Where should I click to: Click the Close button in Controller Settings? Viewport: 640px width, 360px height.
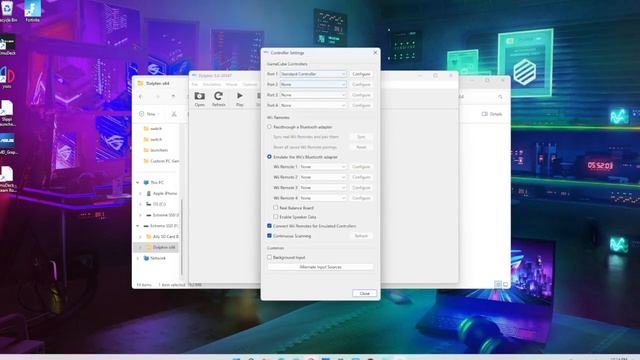(364, 293)
